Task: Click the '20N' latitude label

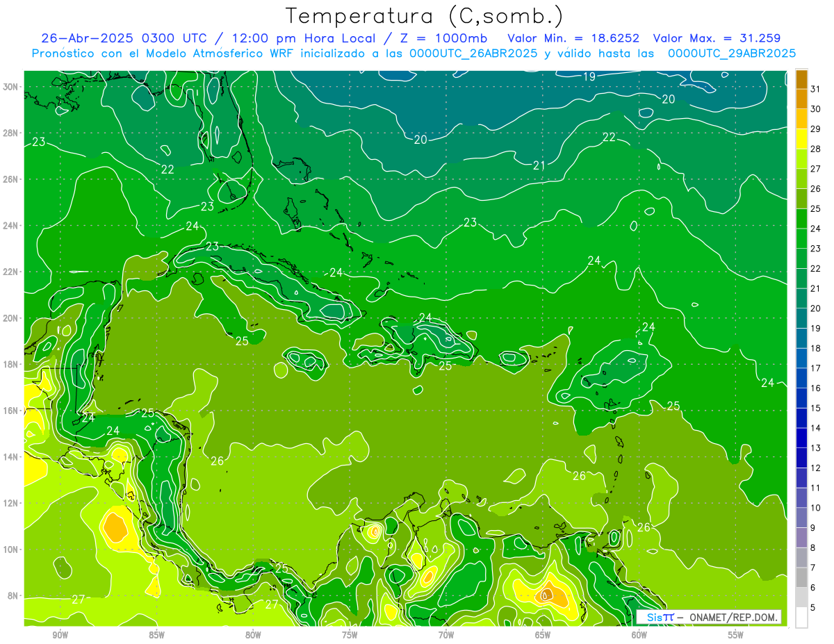Action: coord(11,318)
